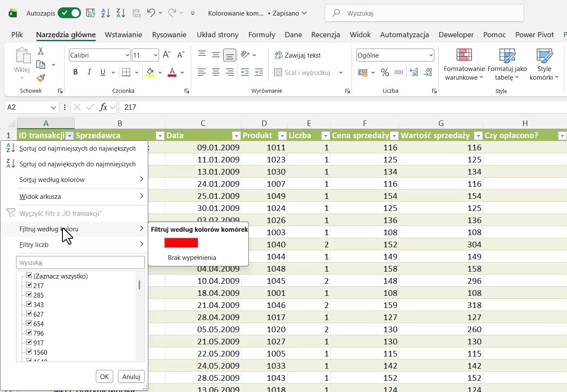Viewport: 567px width, 392px height.
Task: Click the Undo arrow in title bar
Action: pos(151,13)
